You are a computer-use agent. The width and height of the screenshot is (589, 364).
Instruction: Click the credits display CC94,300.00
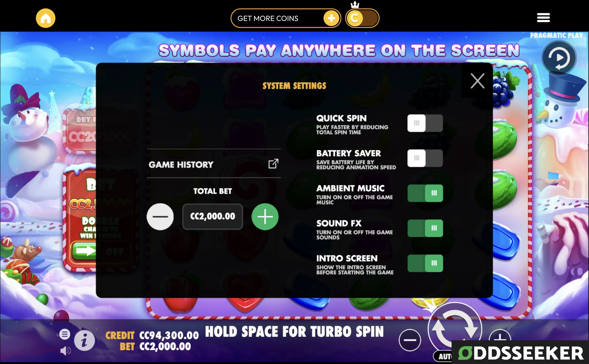(x=164, y=335)
